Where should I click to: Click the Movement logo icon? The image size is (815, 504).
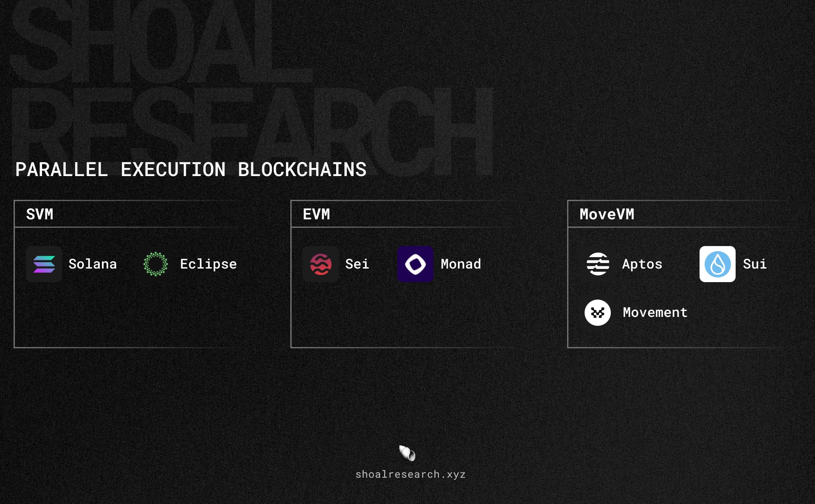[x=598, y=313]
